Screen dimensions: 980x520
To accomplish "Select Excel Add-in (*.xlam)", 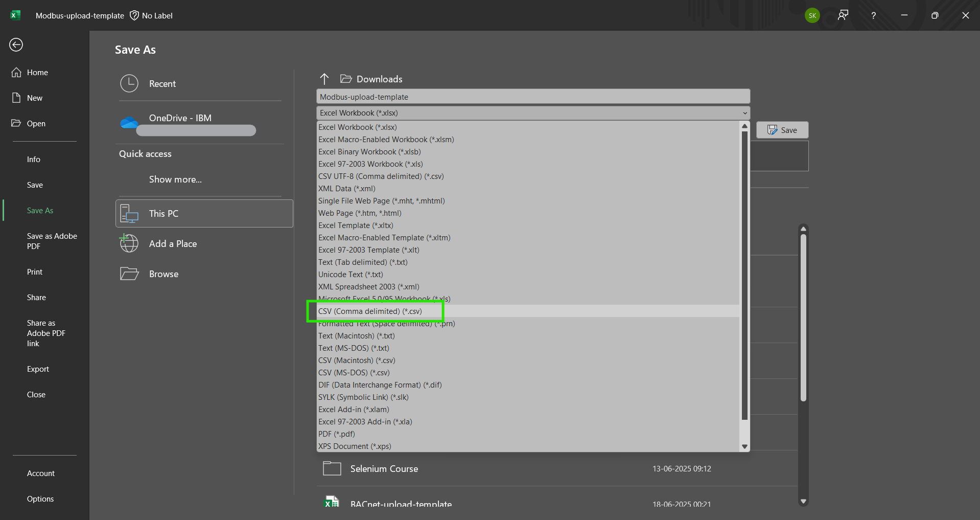I will point(528,410).
